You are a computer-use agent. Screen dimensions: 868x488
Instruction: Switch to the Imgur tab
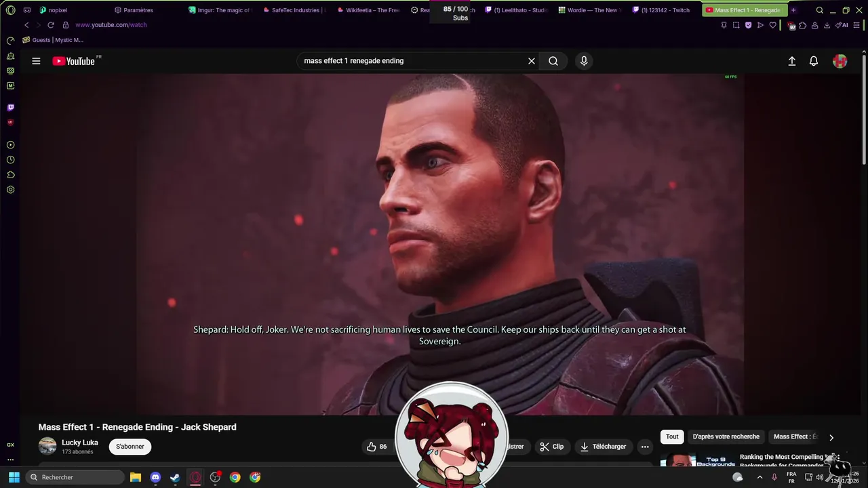pyautogui.click(x=220, y=10)
